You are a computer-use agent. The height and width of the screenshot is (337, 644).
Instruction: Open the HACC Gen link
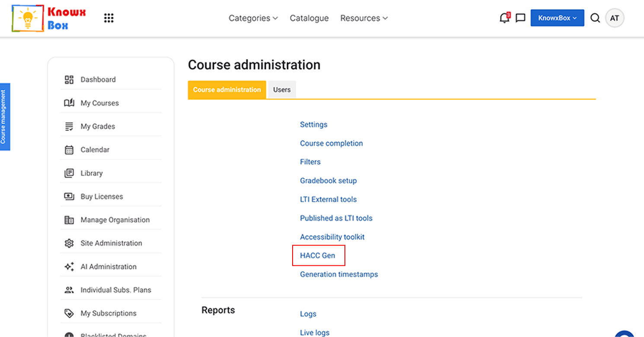(x=318, y=256)
